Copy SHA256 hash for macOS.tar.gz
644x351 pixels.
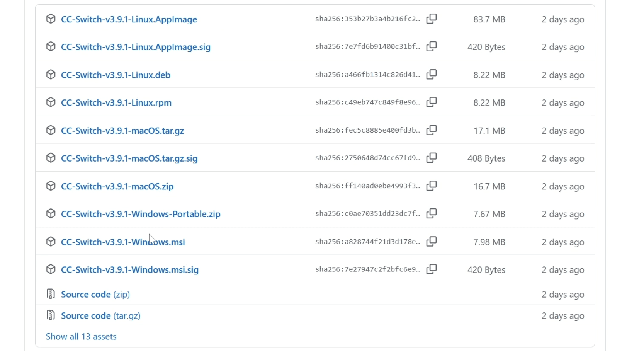click(x=432, y=130)
